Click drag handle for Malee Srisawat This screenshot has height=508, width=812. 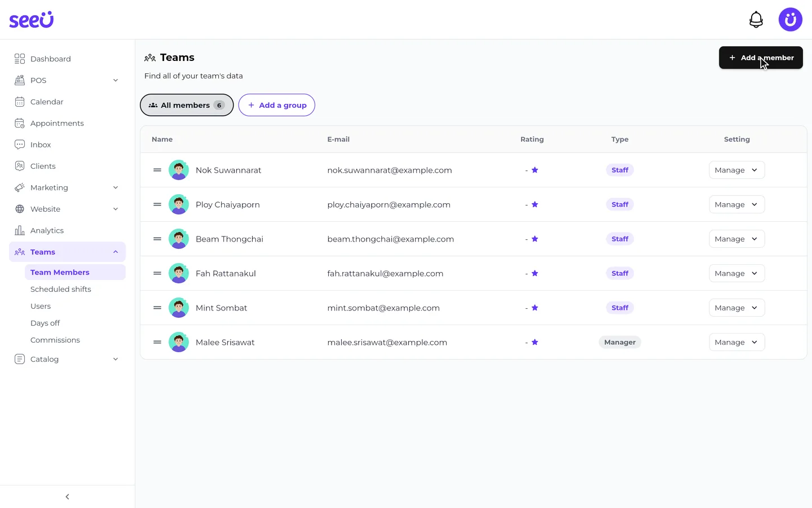click(x=157, y=342)
